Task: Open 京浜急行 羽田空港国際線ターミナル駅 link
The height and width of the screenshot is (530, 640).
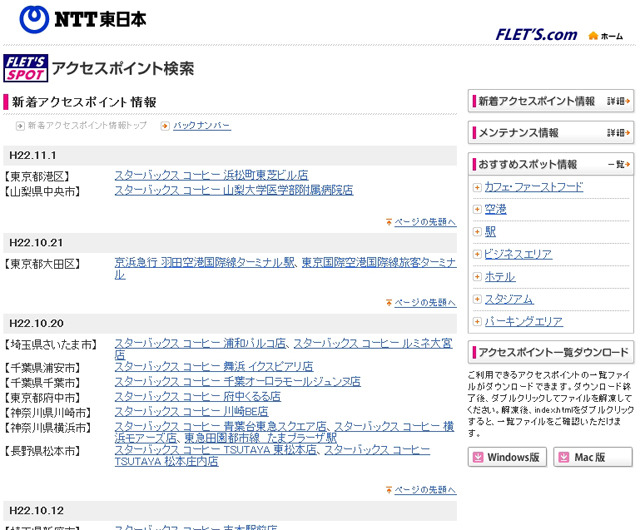Action: click(x=204, y=262)
